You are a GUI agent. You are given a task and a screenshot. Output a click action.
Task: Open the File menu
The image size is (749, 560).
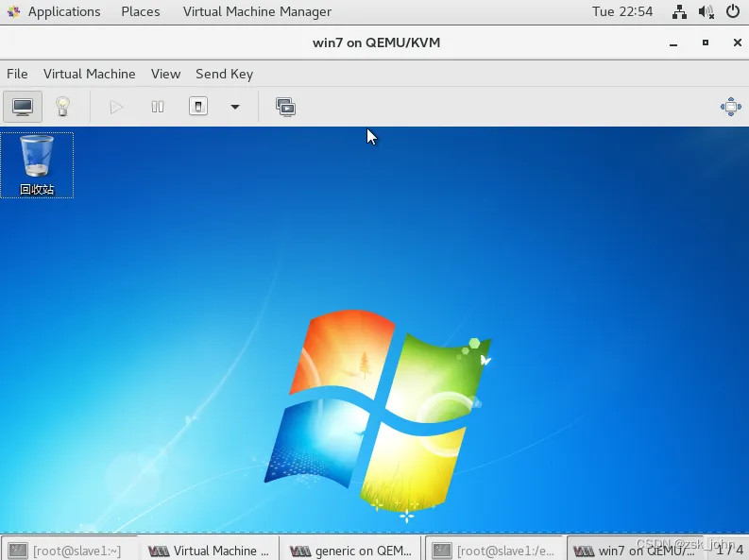(17, 74)
